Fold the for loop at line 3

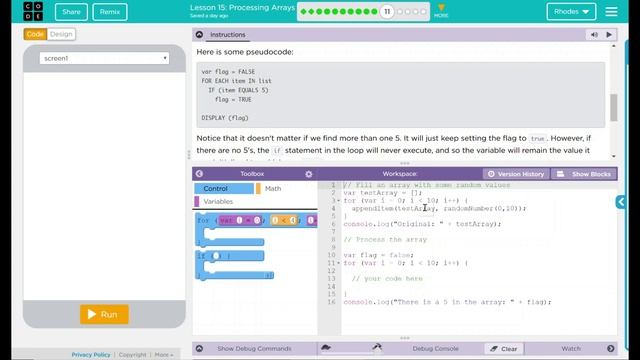pyautogui.click(x=339, y=201)
